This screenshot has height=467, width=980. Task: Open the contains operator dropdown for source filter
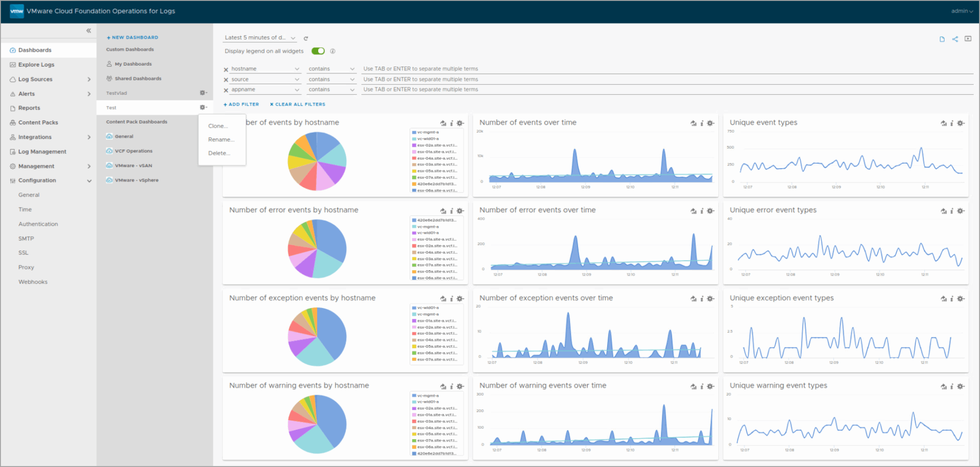[x=332, y=79]
